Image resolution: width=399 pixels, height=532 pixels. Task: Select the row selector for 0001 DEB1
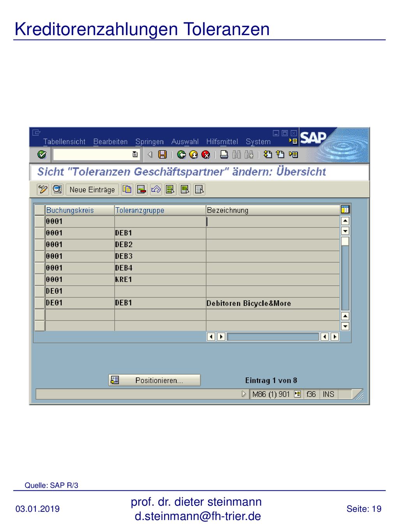40,233
